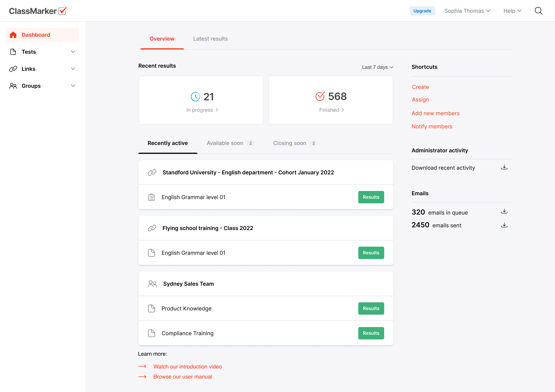Image resolution: width=555 pixels, height=392 pixels.
Task: Open Results for Compliance Training
Action: tap(371, 333)
